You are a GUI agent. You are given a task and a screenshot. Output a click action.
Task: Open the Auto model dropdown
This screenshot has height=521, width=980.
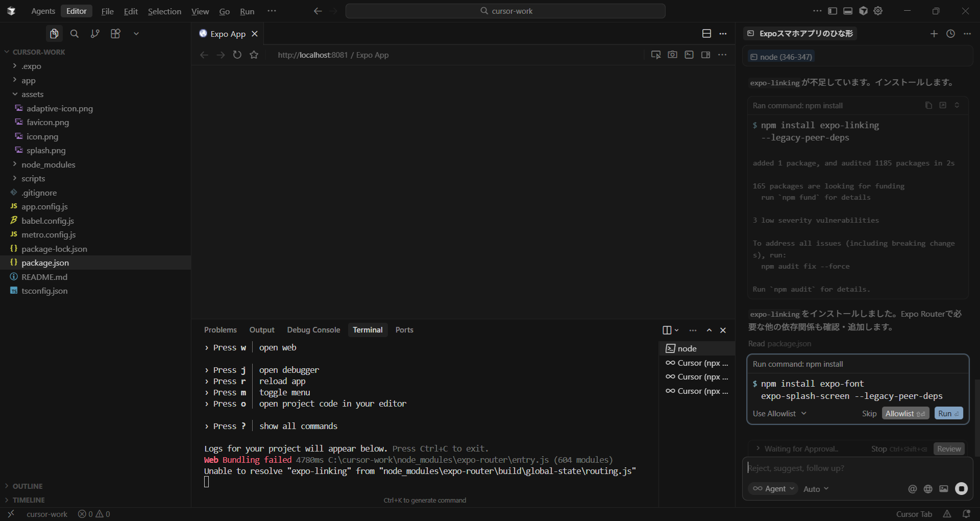pyautogui.click(x=816, y=489)
